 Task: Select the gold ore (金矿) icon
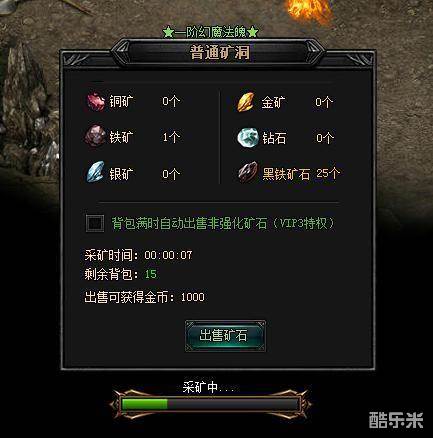(246, 102)
